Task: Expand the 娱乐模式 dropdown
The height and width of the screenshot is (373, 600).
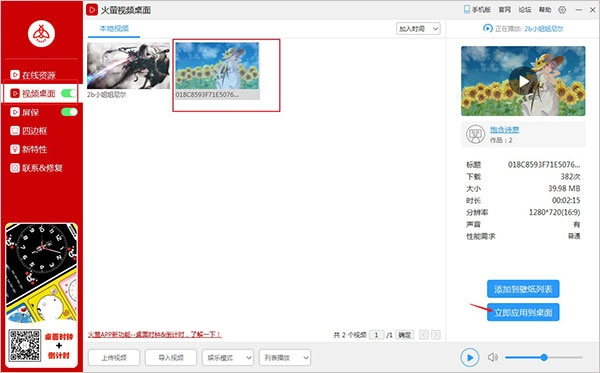Action: (x=228, y=358)
